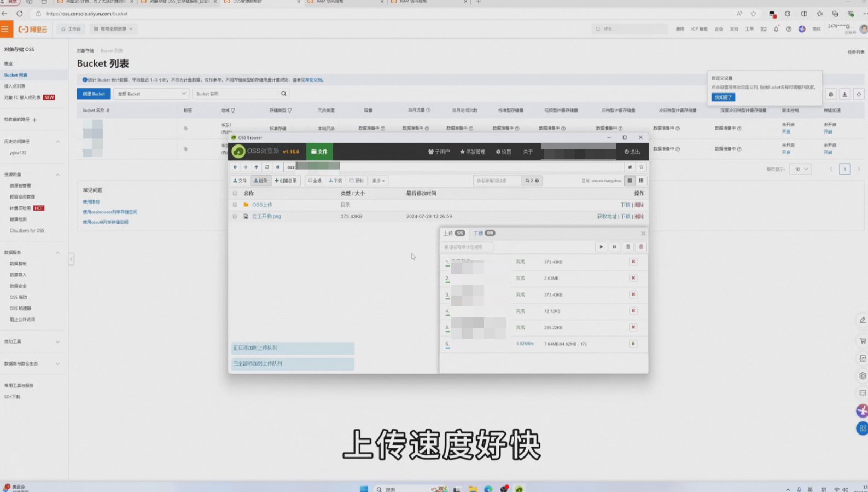This screenshot has width=868, height=492.
Task: Reload the page with browser refresh button
Action: coord(20,14)
